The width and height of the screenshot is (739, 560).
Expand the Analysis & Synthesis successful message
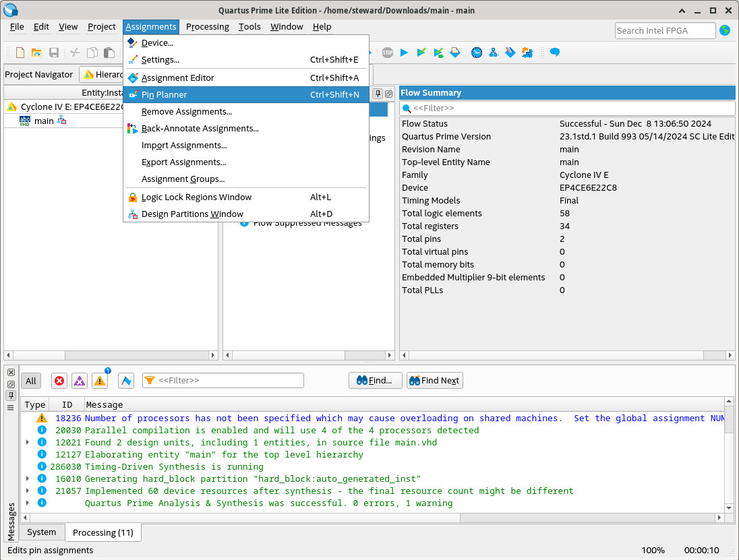point(28,503)
